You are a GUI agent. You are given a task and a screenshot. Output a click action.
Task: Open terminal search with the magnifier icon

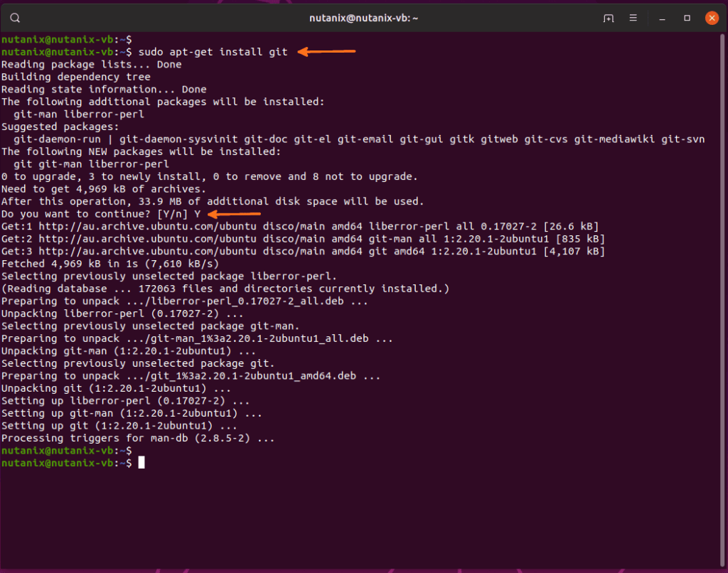coord(15,18)
